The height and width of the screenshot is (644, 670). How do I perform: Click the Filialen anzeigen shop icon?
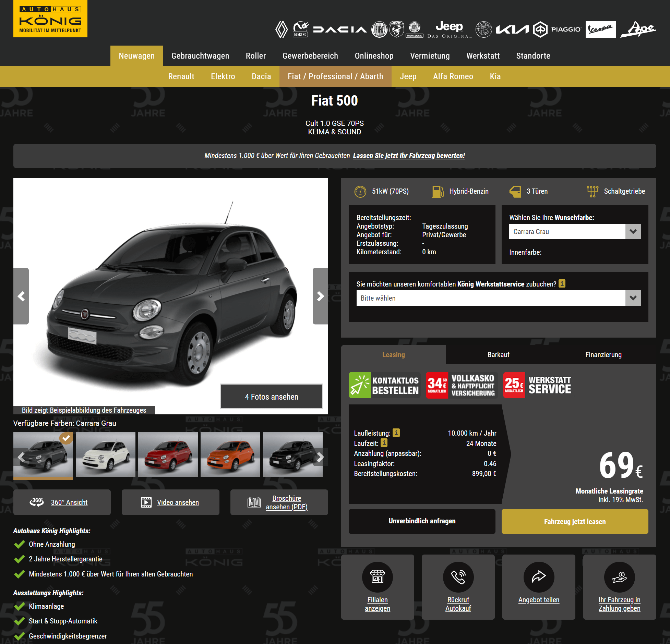tap(378, 577)
